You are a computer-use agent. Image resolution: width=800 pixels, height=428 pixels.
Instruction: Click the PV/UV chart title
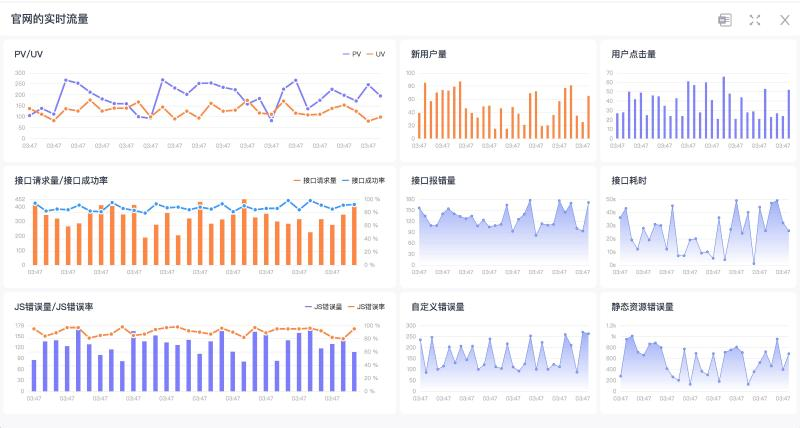click(29, 54)
